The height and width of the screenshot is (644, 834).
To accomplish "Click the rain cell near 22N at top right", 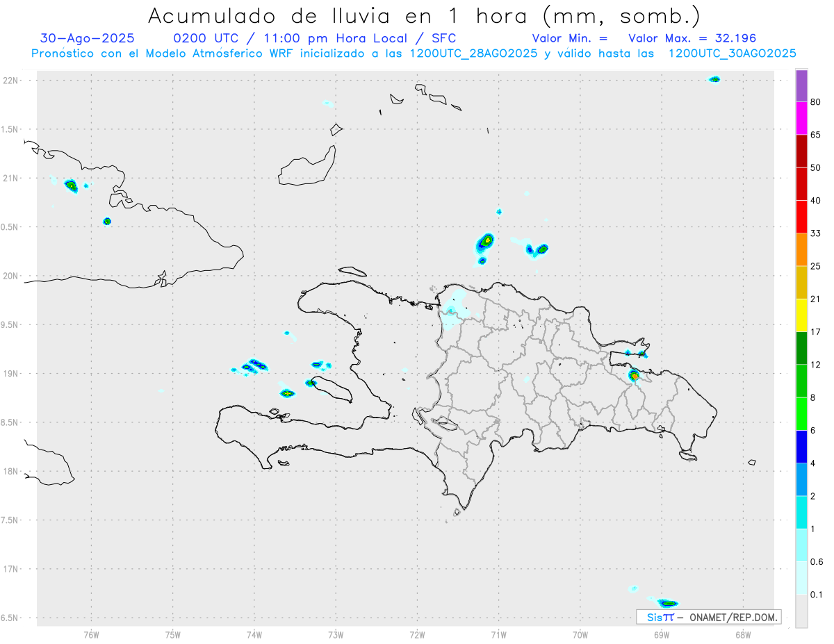I will point(714,79).
